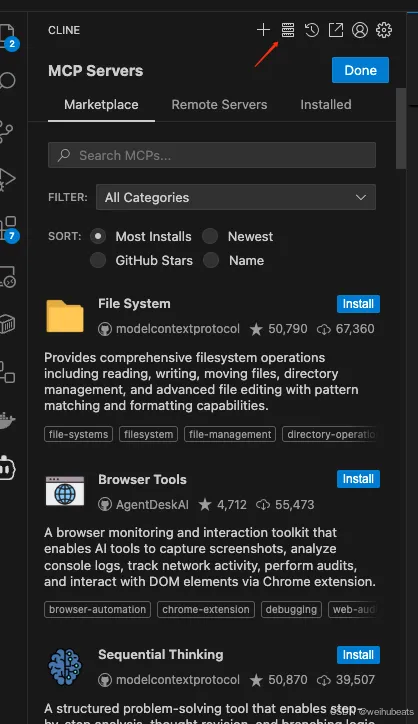Click the GitHub icon beside AgentDeskAI
Screen dimensions: 418x724
tap(105, 505)
